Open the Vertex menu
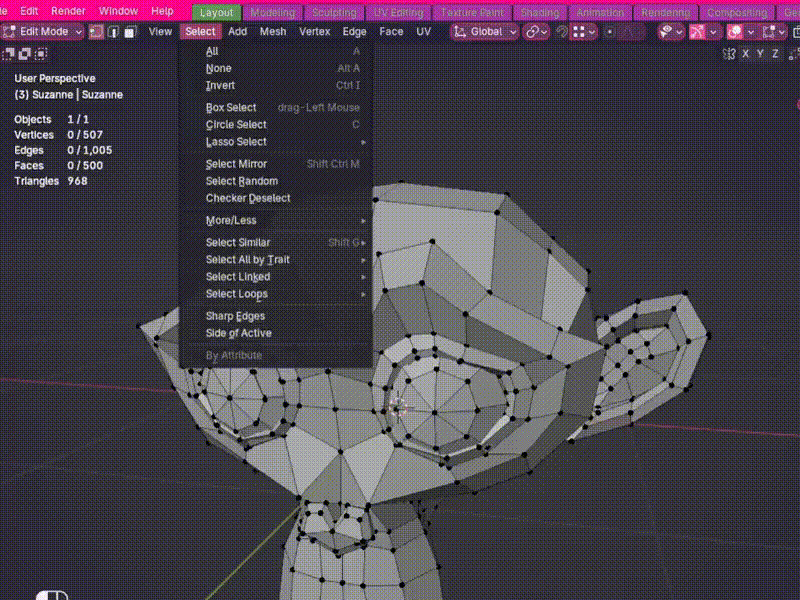 314,32
